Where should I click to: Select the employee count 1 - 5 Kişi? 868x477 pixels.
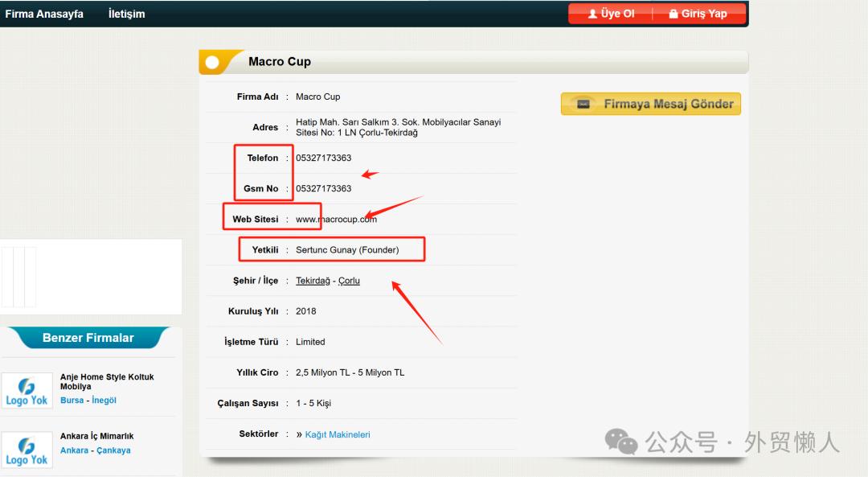click(x=313, y=403)
